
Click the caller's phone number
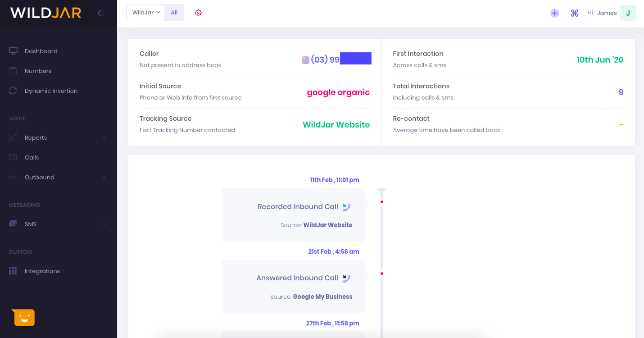click(x=338, y=59)
